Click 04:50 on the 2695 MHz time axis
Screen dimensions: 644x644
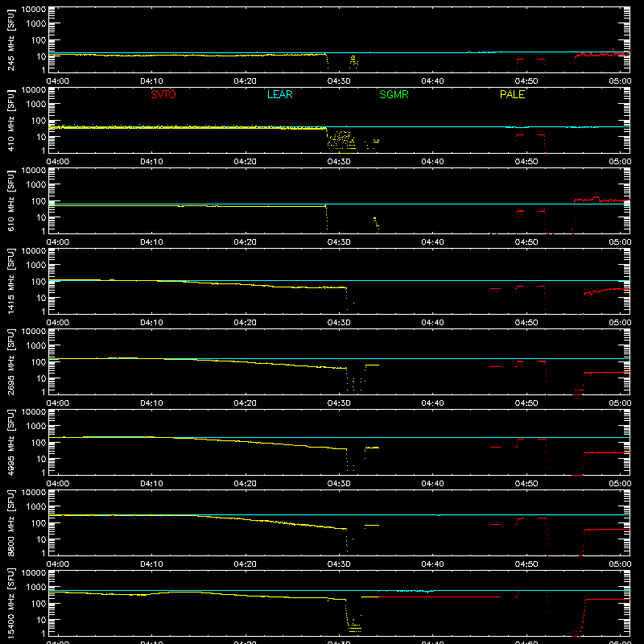[x=526, y=403]
